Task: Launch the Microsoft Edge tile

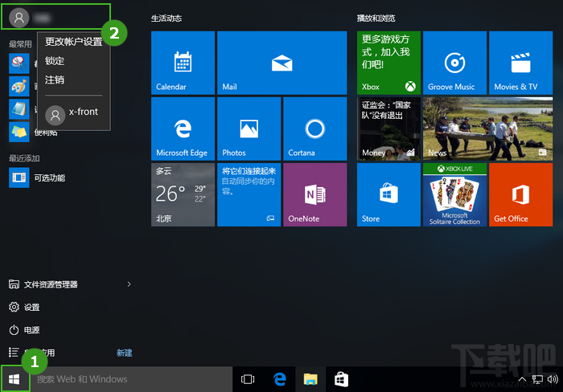Action: point(183,129)
